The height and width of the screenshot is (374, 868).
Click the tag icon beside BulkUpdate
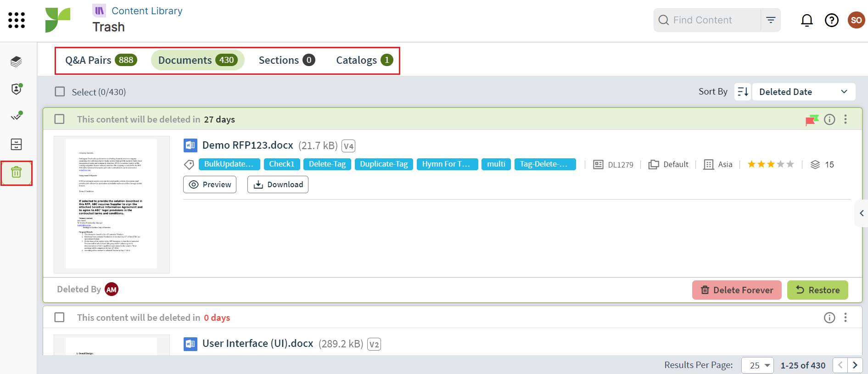tap(189, 164)
